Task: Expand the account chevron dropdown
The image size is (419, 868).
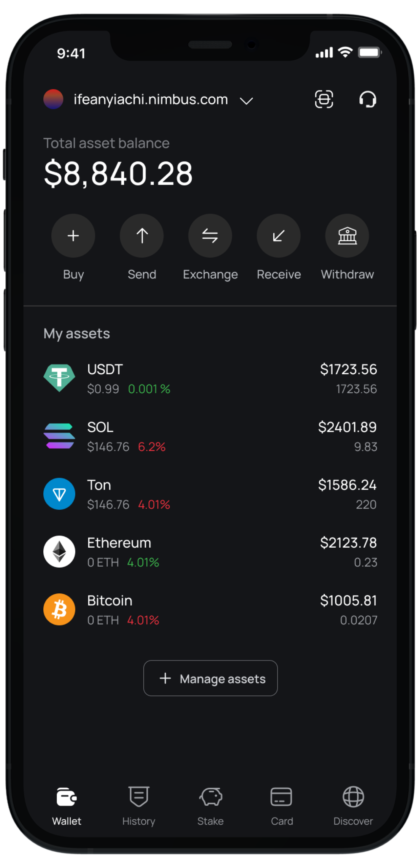Action: coord(246,101)
